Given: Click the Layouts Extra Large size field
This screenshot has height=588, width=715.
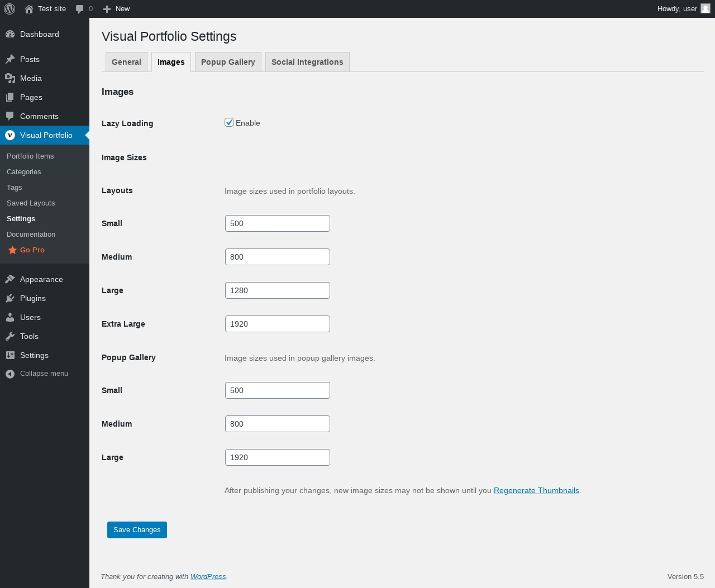Looking at the screenshot, I should pyautogui.click(x=278, y=324).
